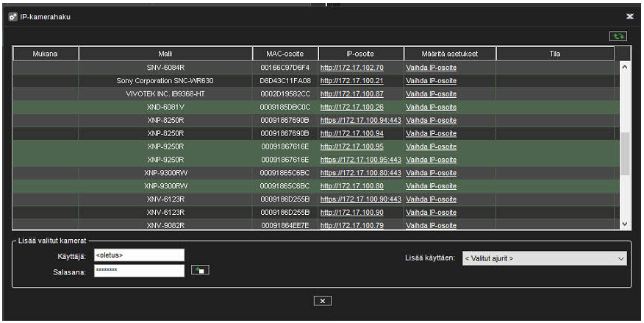644x323 pixels.
Task: Open the Sony SNC-WR630 link http://172.17.100.21
Action: tap(351, 81)
